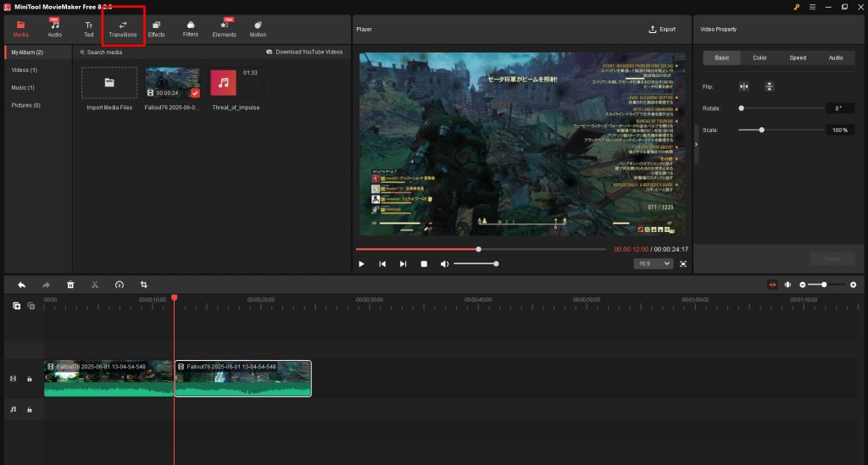
Task: Click Import Media Files box
Action: [x=109, y=83]
